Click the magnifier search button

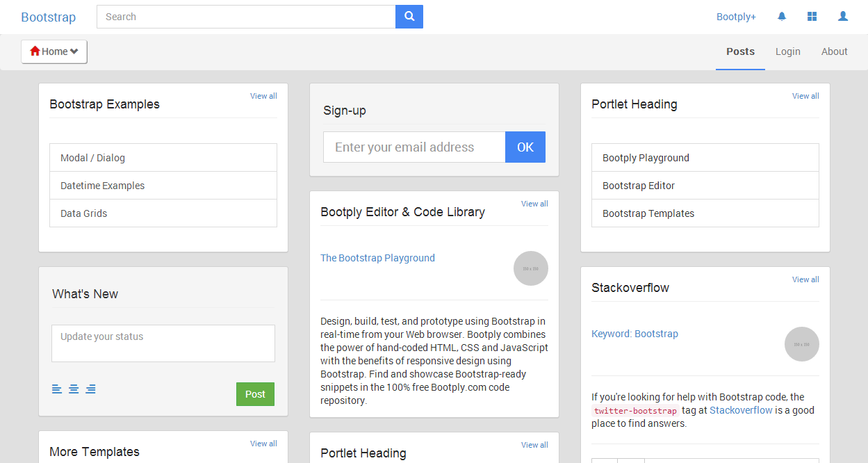click(409, 17)
